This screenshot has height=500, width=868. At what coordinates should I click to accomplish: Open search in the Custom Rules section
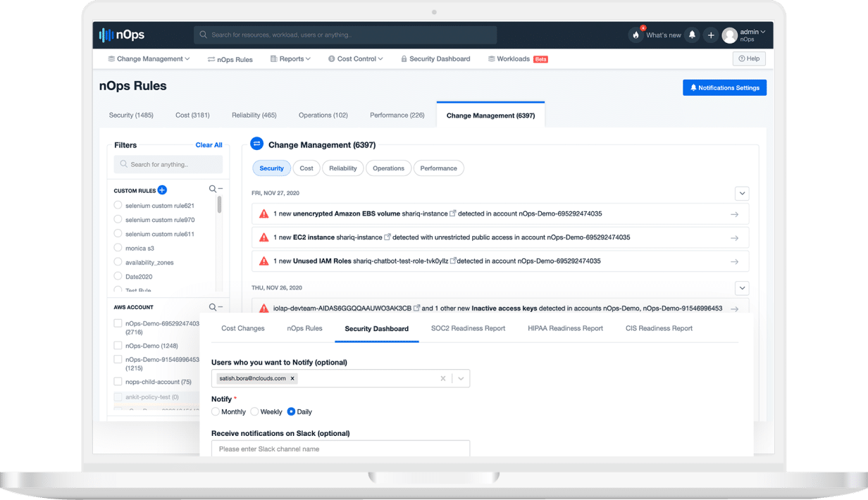point(212,189)
